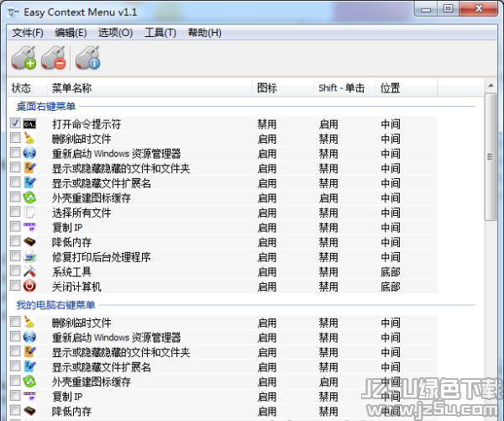Tick the 修复打印后台处理程序 checkbox
504x421 pixels.
click(x=15, y=256)
